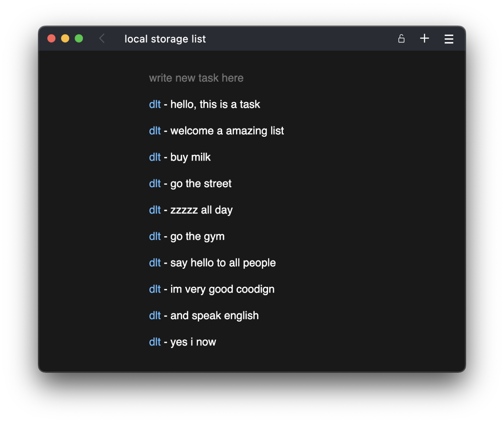The height and width of the screenshot is (423, 504).
Task: Click dlt beside 'go the gym'
Action: [x=155, y=237]
